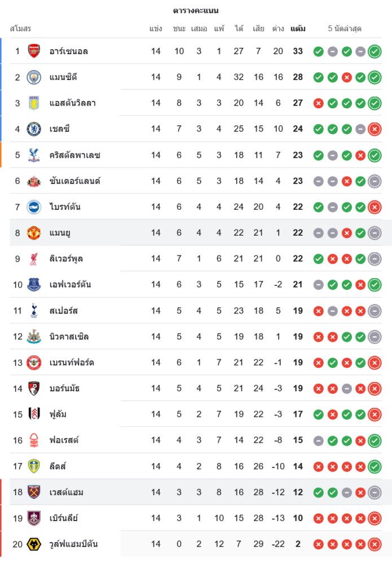Click the 5 นัดล่าสุด column header
The width and height of the screenshot is (392, 564).
tap(345, 28)
